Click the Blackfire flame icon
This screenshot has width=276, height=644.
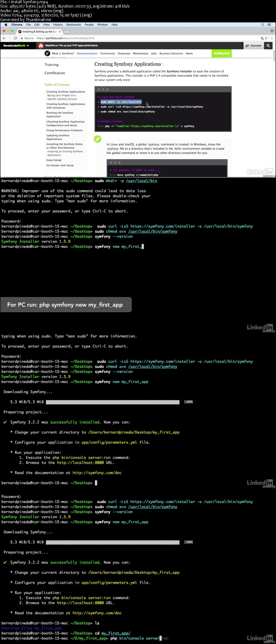pos(41,46)
